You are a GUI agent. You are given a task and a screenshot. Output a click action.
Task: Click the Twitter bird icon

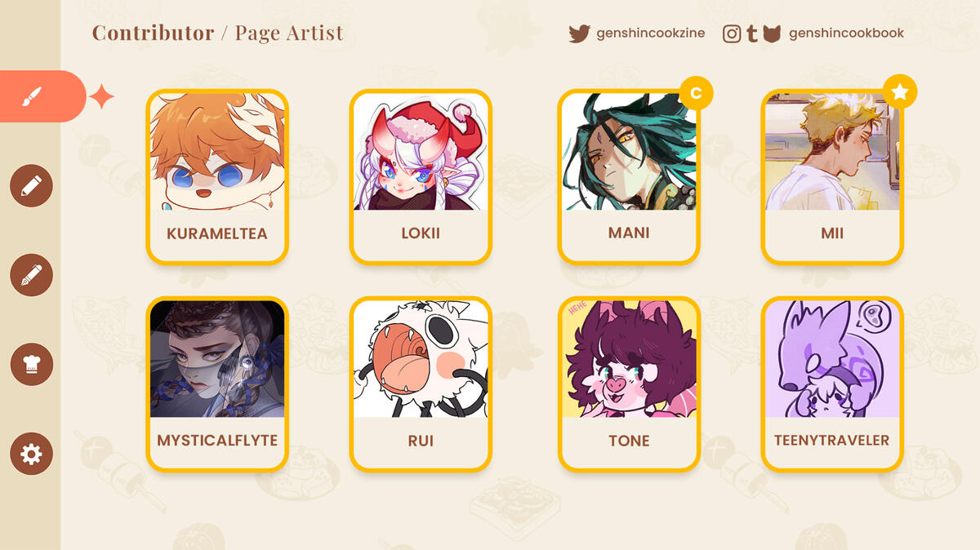pos(579,33)
